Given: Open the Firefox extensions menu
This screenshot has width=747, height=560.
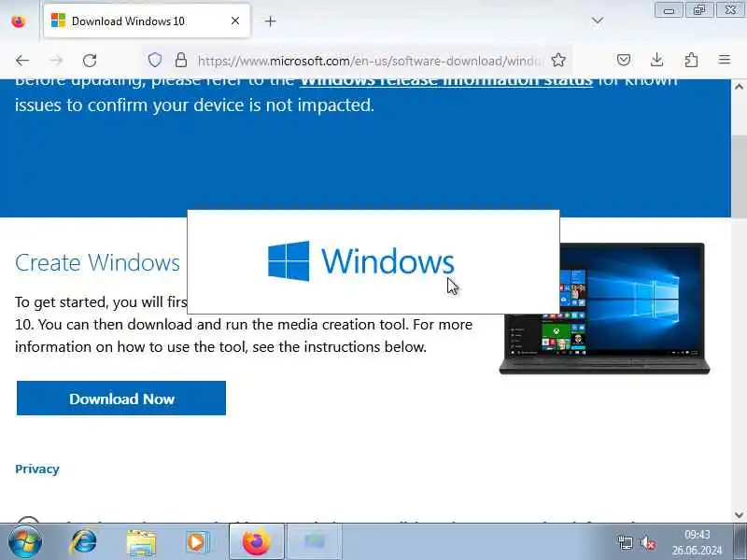Looking at the screenshot, I should [x=691, y=60].
